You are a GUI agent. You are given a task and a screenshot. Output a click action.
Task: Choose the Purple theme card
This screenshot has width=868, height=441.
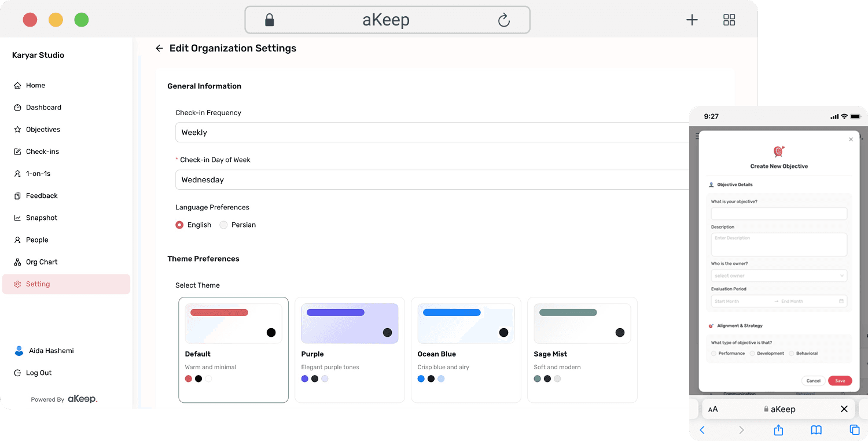(350, 350)
